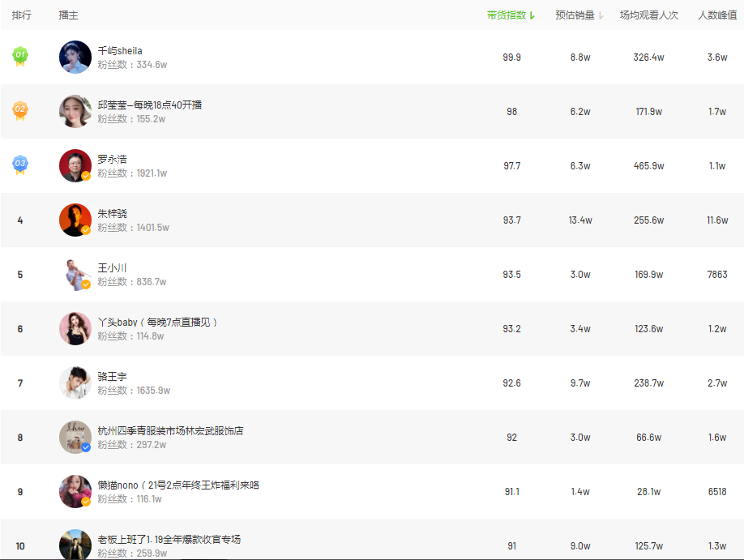Click the green sort arrow beside 带货指数
744x560 pixels.
coord(532,15)
